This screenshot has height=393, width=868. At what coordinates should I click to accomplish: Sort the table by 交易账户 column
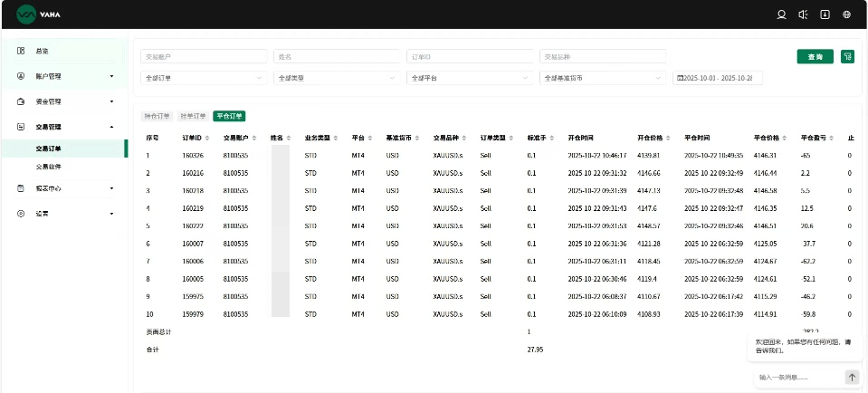pos(251,139)
